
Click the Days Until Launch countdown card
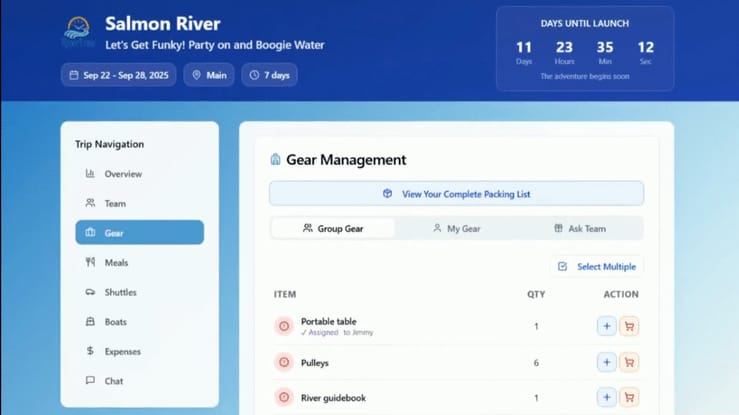584,49
